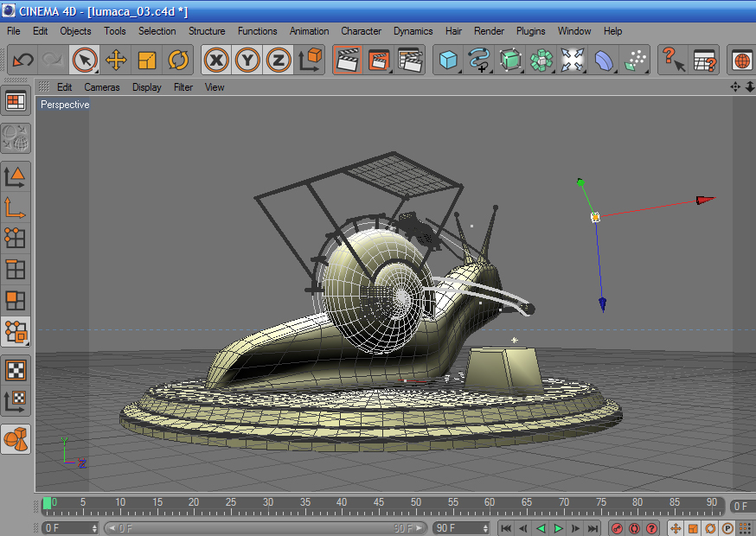Select Use Point tool in sidebar
Image resolution: width=756 pixels, height=536 pixels.
[15, 238]
